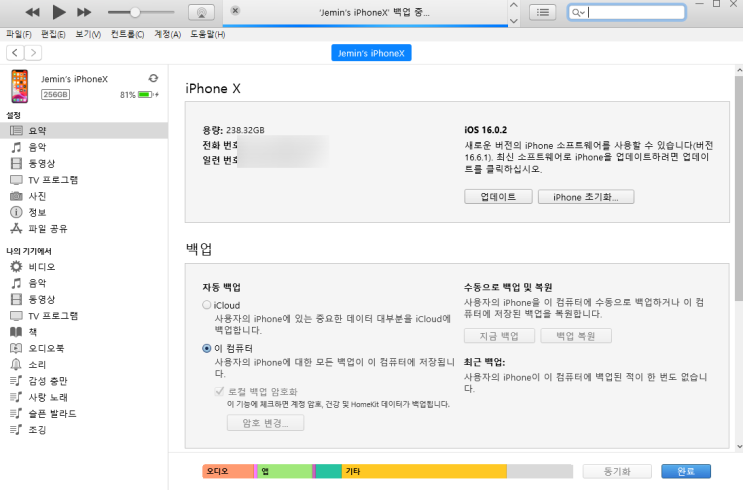Click the 256GB capacity badge
This screenshot has height=490, width=743.
pyautogui.click(x=55, y=94)
